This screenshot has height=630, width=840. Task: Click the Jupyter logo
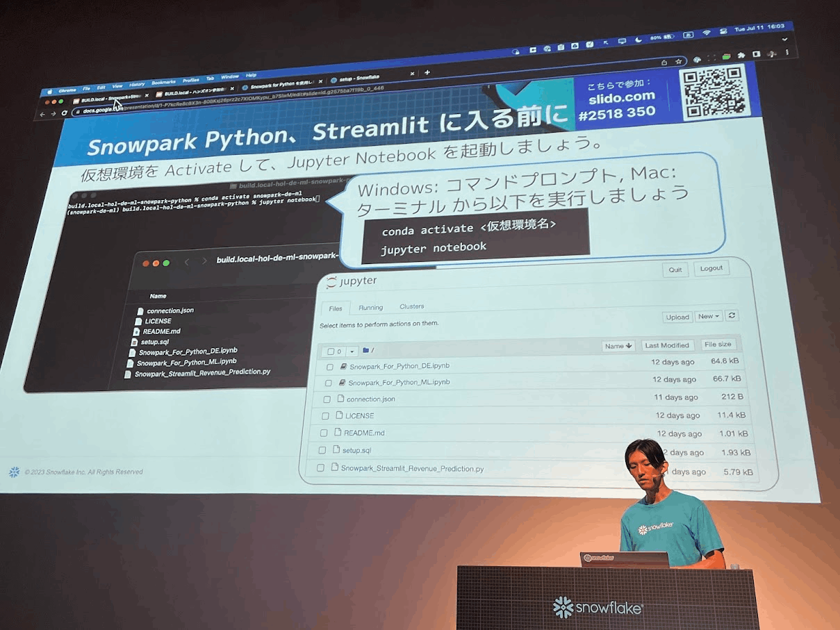[351, 281]
